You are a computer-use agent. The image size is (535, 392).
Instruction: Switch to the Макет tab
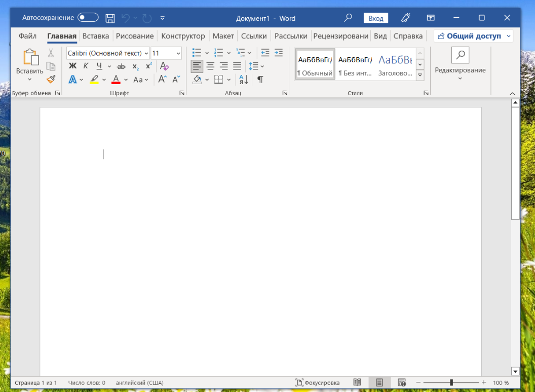pos(223,36)
